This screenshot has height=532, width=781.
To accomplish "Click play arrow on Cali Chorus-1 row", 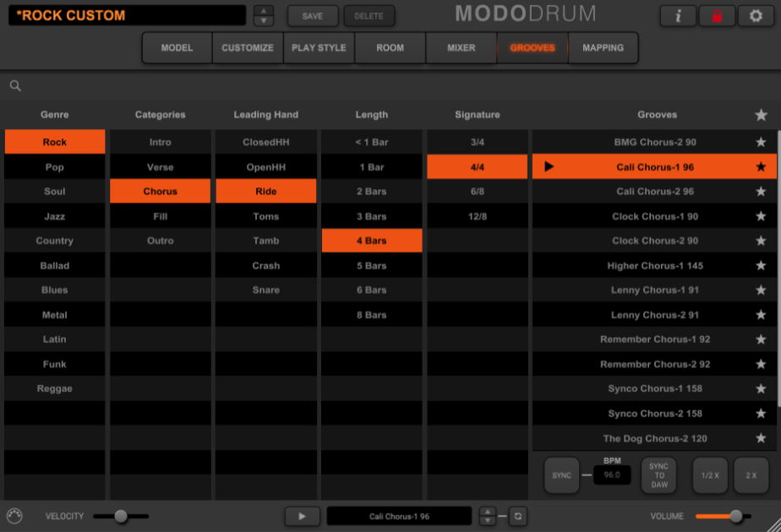I will (549, 166).
